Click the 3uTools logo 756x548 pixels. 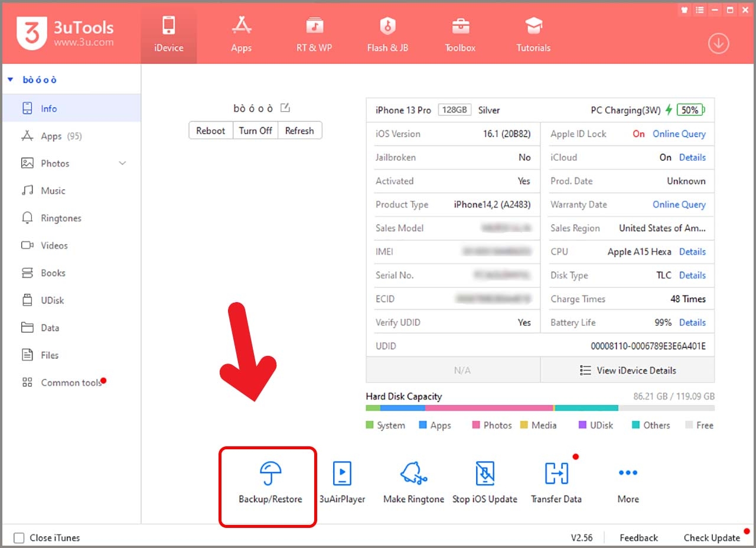tap(65, 33)
